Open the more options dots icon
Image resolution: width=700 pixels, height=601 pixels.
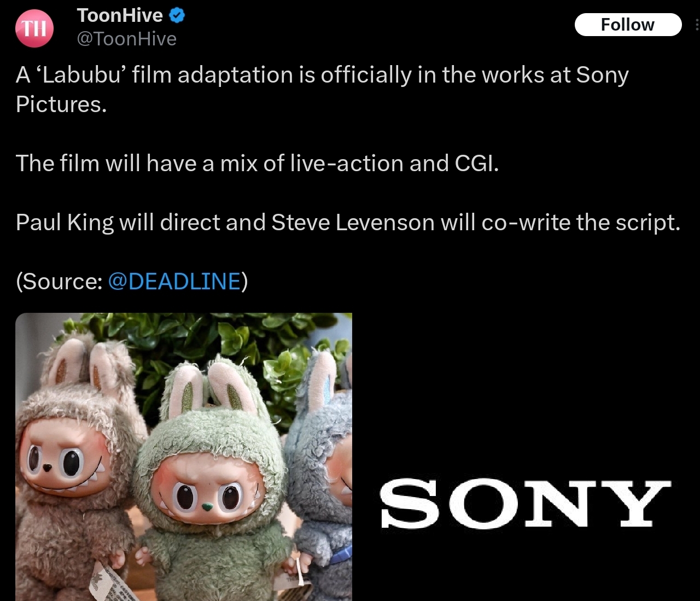click(697, 25)
